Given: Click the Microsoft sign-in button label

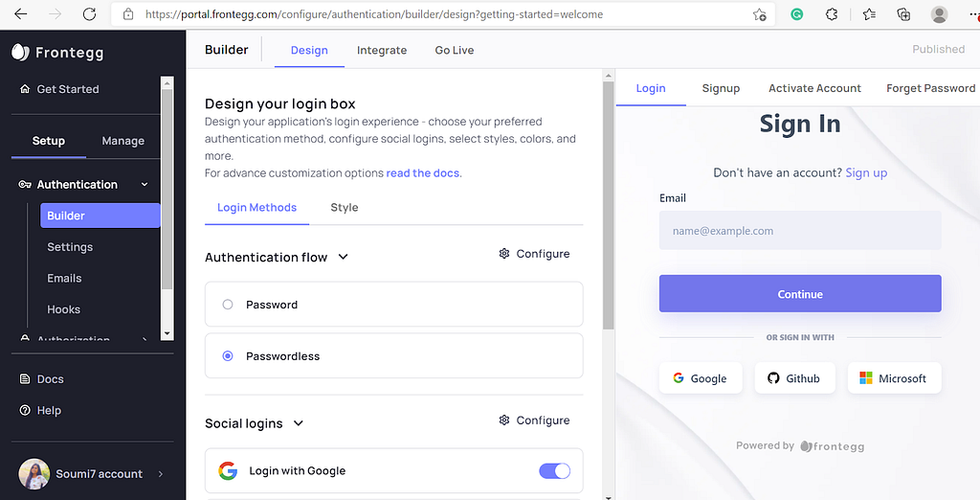Looking at the screenshot, I should [902, 378].
